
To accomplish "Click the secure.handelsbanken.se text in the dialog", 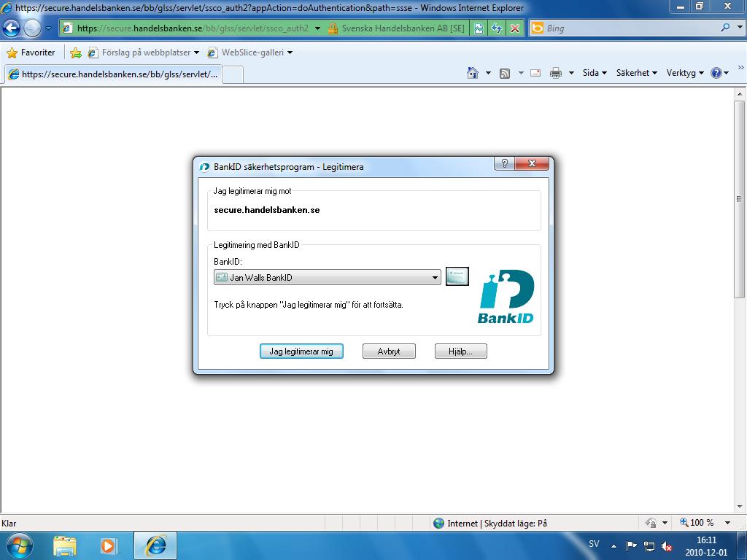I will [267, 210].
